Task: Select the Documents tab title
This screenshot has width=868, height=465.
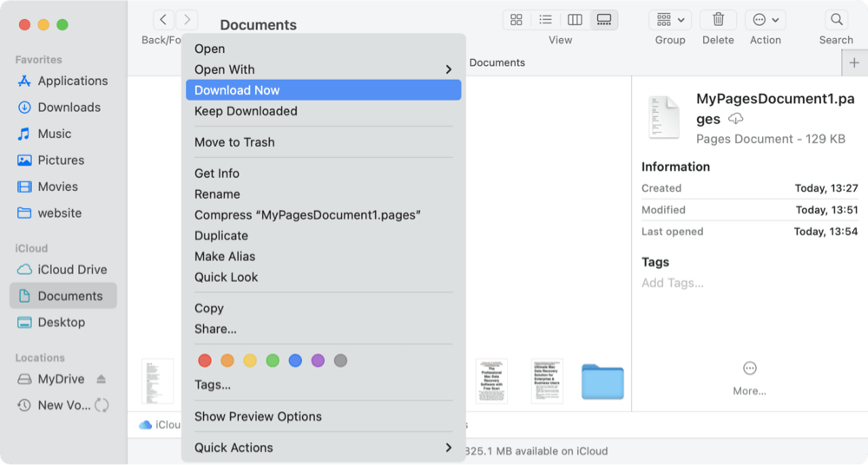Action: pyautogui.click(x=497, y=62)
